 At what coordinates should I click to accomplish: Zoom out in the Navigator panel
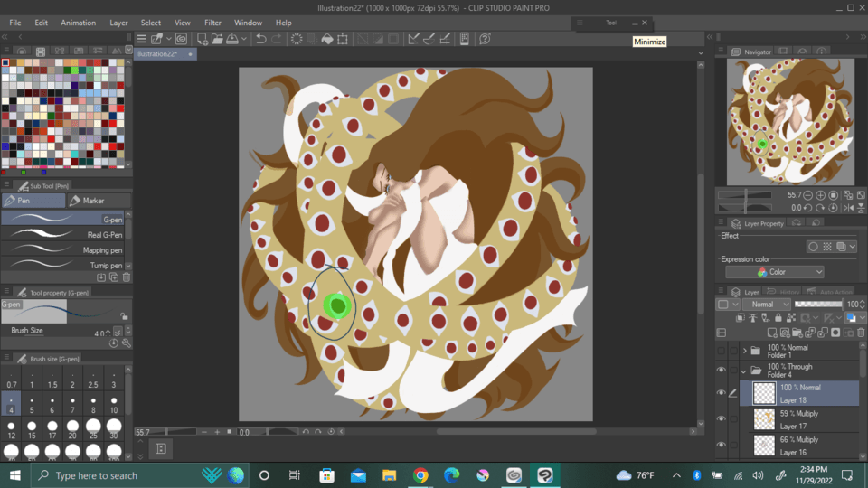click(x=807, y=195)
